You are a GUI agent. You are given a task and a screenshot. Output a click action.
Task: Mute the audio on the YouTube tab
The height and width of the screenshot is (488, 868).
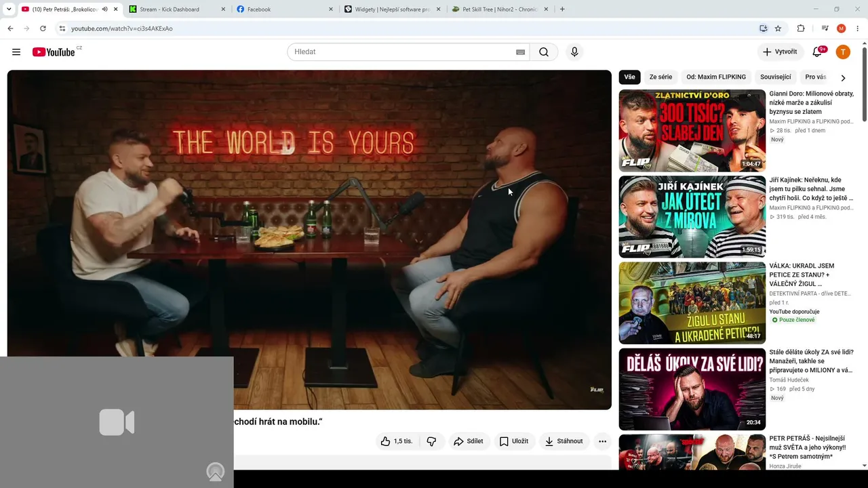point(104,9)
